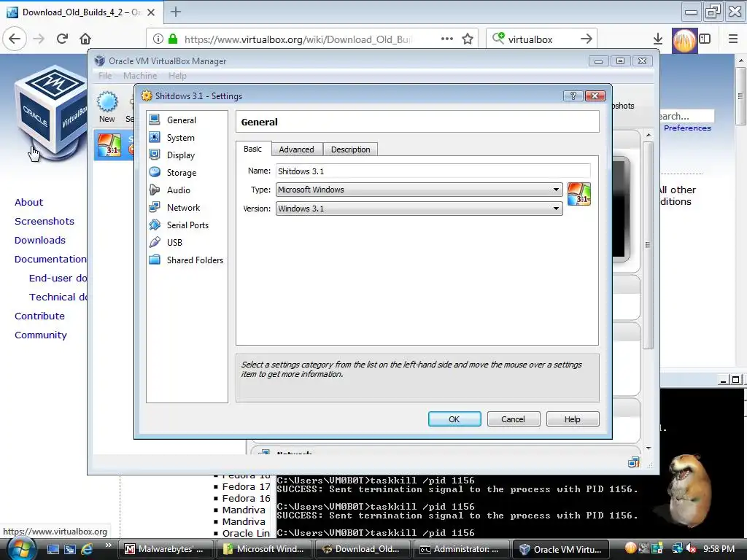
Task: Click the taskbar clock 9:58 PM
Action: tap(719, 548)
